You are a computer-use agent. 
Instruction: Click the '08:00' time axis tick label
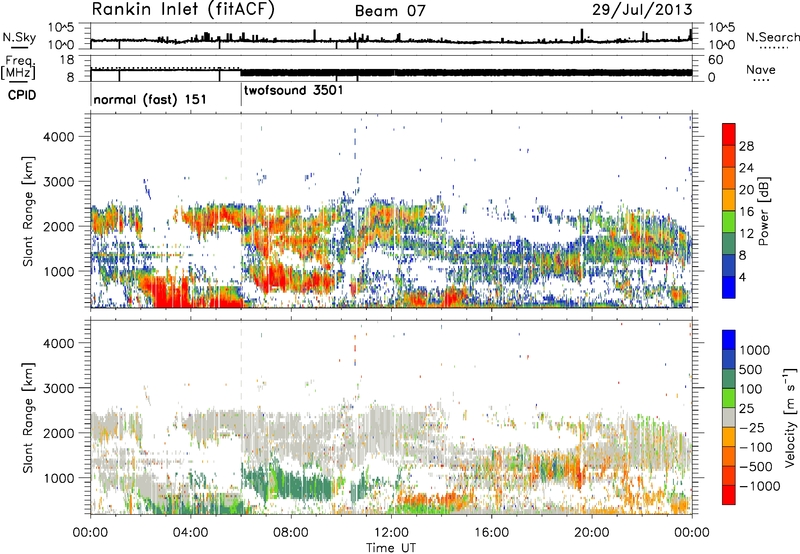tap(290, 533)
